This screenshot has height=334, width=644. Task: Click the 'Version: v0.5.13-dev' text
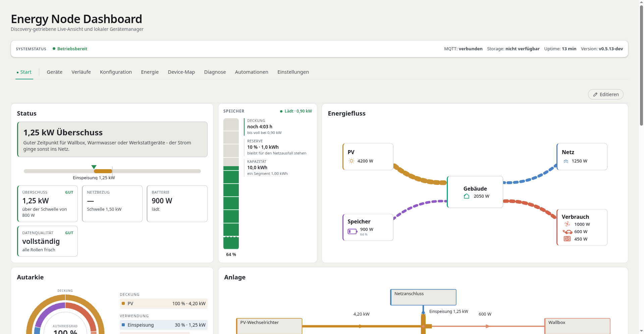click(602, 49)
